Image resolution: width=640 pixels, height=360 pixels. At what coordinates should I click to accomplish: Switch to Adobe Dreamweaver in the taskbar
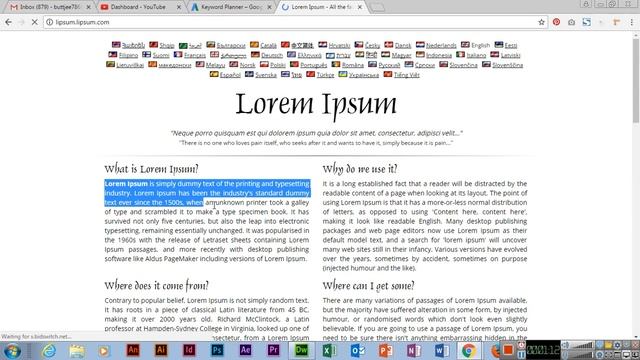click(x=301, y=350)
